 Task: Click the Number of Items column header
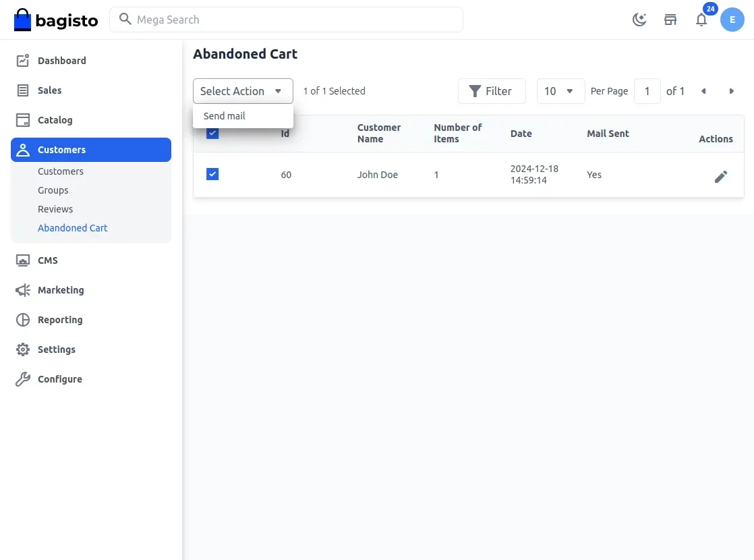click(457, 134)
